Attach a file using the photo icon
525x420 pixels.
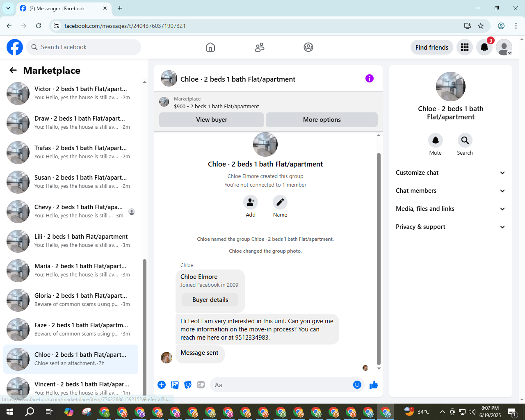coord(175,385)
